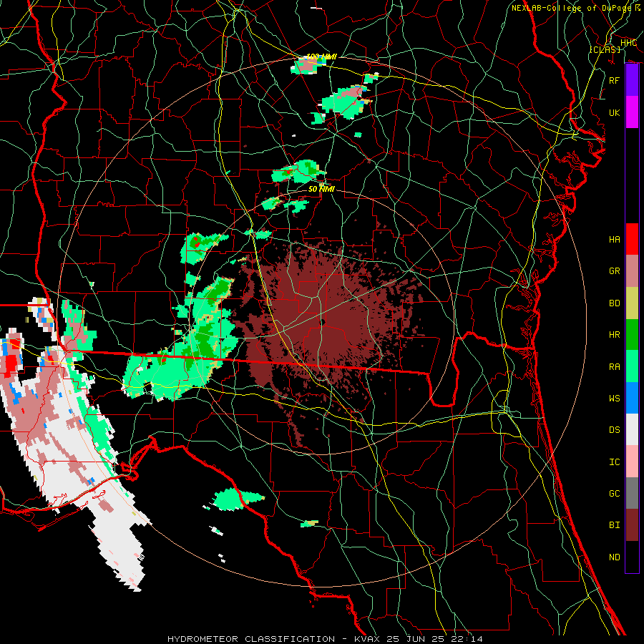Select the blue WS wet snow swatch
Viewport: 644px width, 644px height.
pyautogui.click(x=632, y=398)
